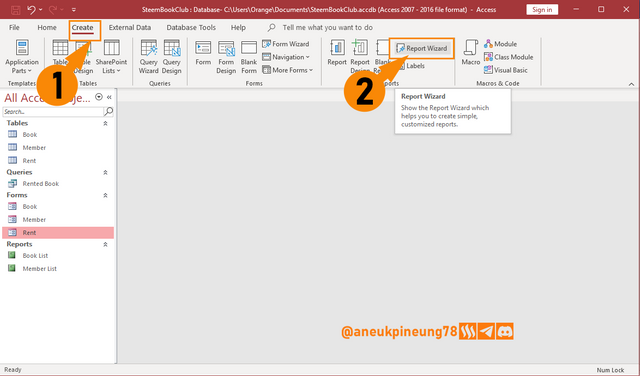The width and height of the screenshot is (640, 376).
Task: Expand the Application Parts dropdown
Action: (x=22, y=57)
